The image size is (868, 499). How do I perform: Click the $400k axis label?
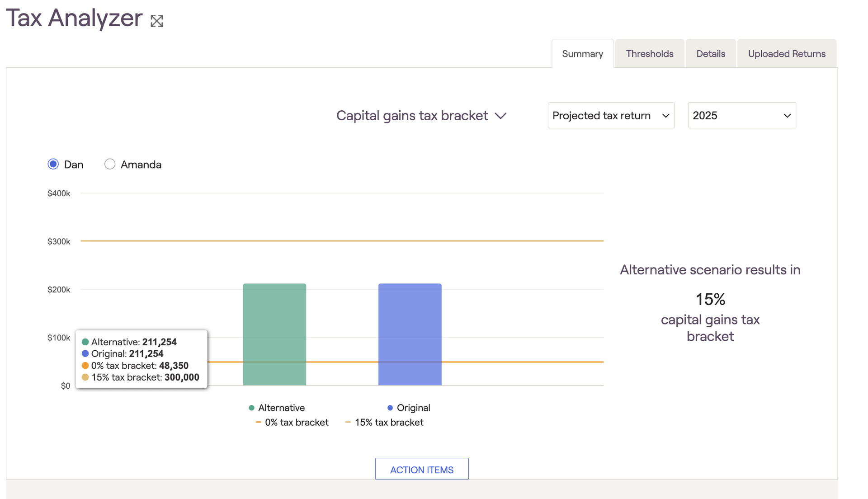(x=59, y=193)
